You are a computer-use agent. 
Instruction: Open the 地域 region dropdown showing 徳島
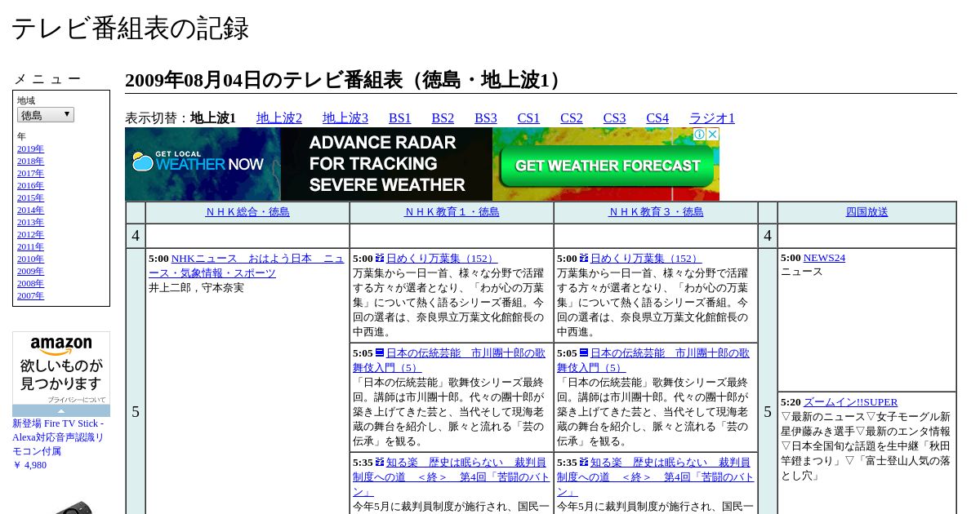coord(46,115)
